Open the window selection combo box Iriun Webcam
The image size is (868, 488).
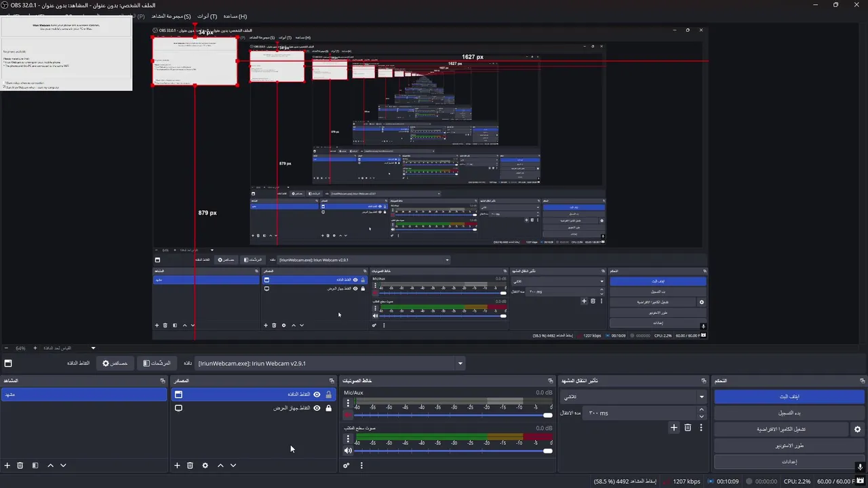(x=331, y=363)
